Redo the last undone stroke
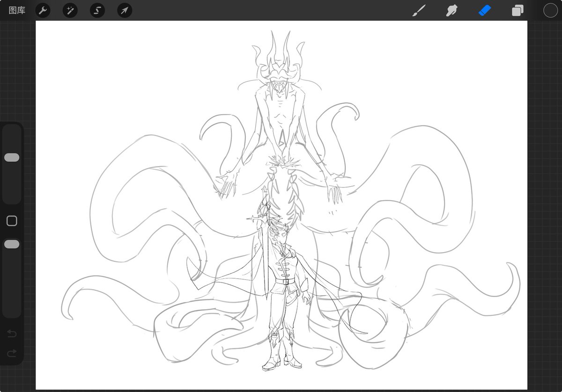The image size is (562, 392). pyautogui.click(x=12, y=353)
